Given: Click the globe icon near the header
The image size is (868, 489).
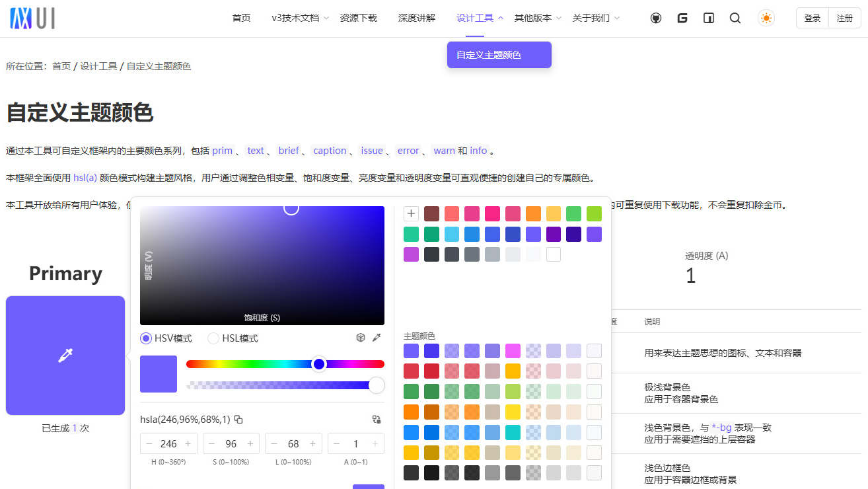Looking at the screenshot, I should pos(655,18).
